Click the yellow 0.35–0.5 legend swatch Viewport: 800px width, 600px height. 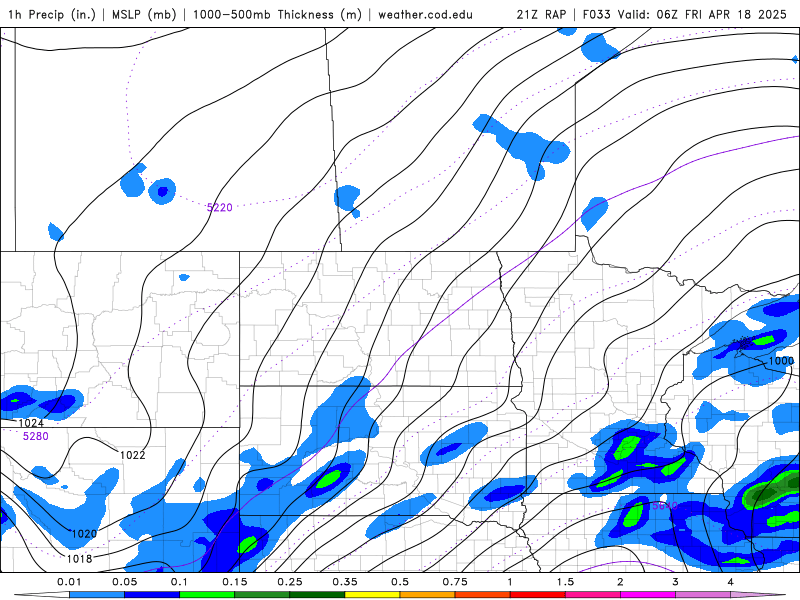tap(372, 595)
